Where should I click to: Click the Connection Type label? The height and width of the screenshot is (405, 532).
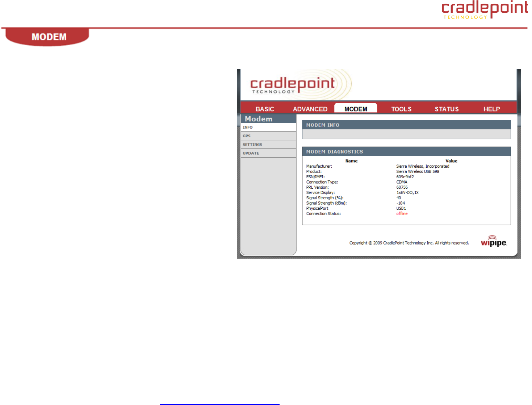coord(322,182)
